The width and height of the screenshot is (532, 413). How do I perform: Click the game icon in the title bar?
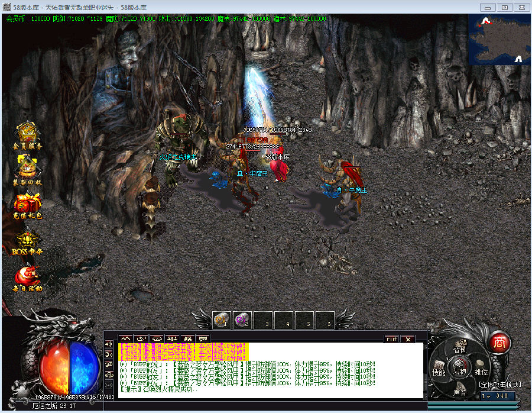7,7
